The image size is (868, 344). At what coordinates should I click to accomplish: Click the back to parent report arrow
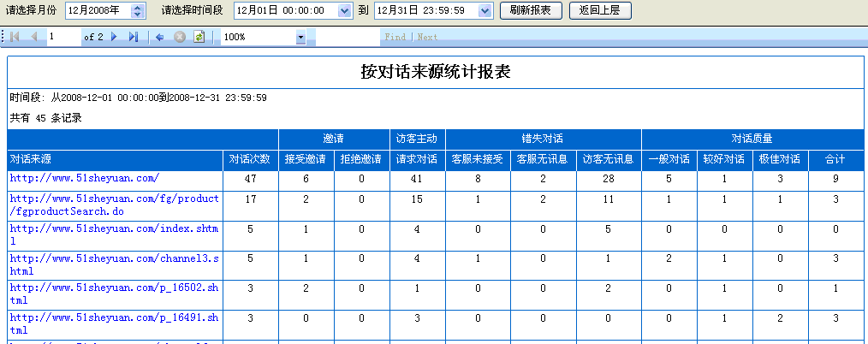pyautogui.click(x=160, y=37)
